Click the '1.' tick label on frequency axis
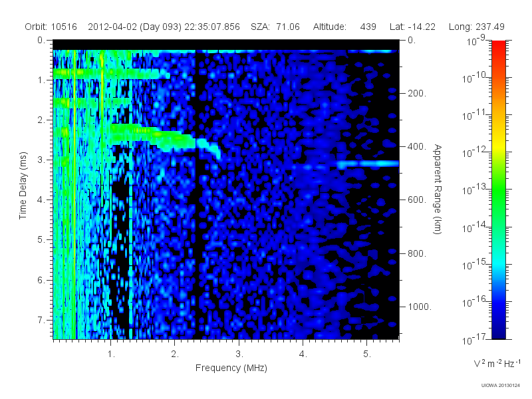Screen dimensions: 532x399 111,354
